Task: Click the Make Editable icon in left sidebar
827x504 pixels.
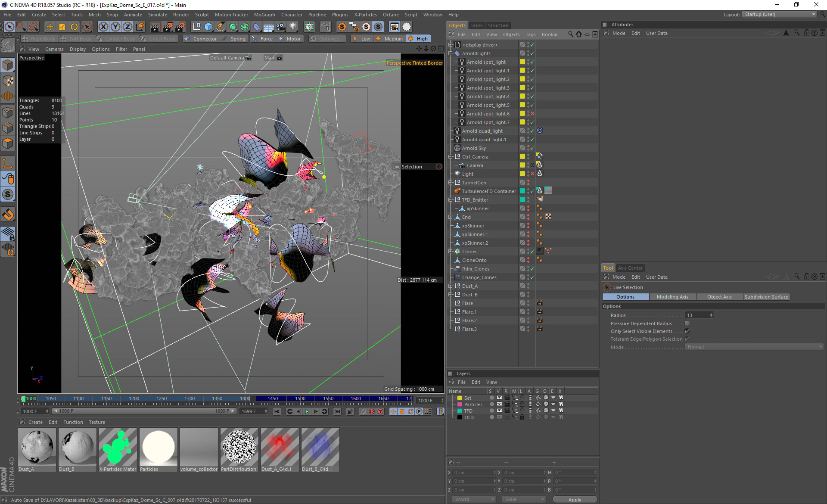Action: pyautogui.click(x=8, y=45)
